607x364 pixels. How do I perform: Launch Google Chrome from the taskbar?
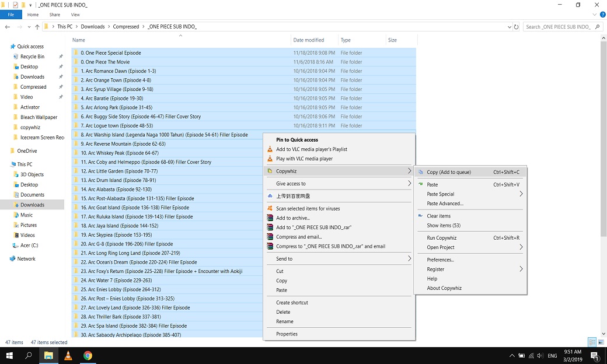click(x=88, y=355)
